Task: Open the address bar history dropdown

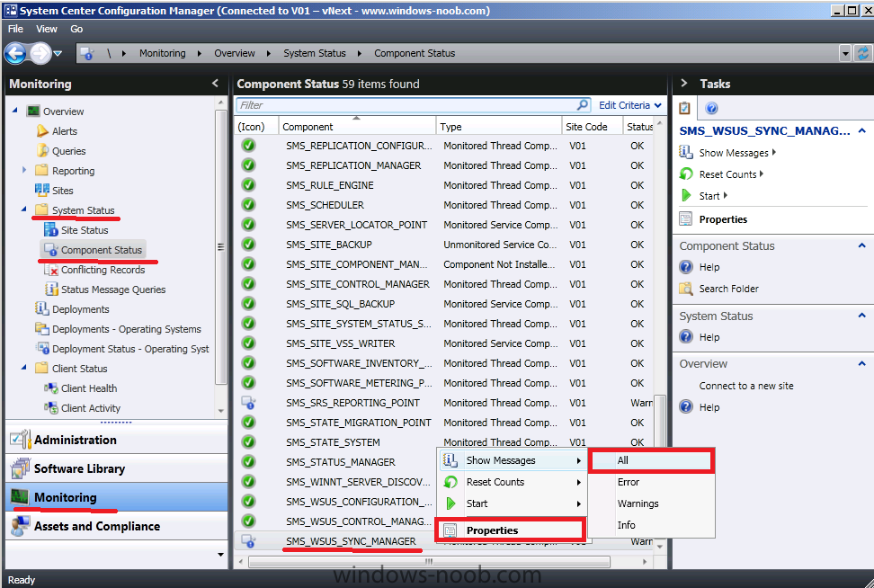Action: pyautogui.click(x=845, y=54)
